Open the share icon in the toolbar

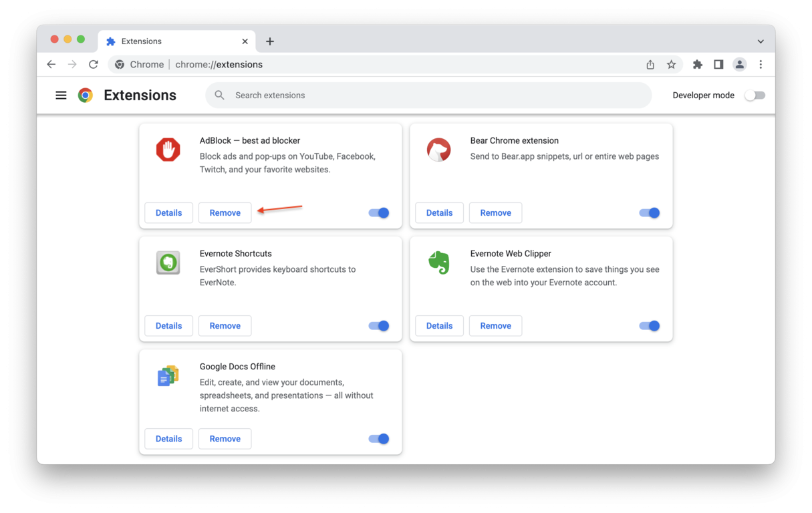650,64
